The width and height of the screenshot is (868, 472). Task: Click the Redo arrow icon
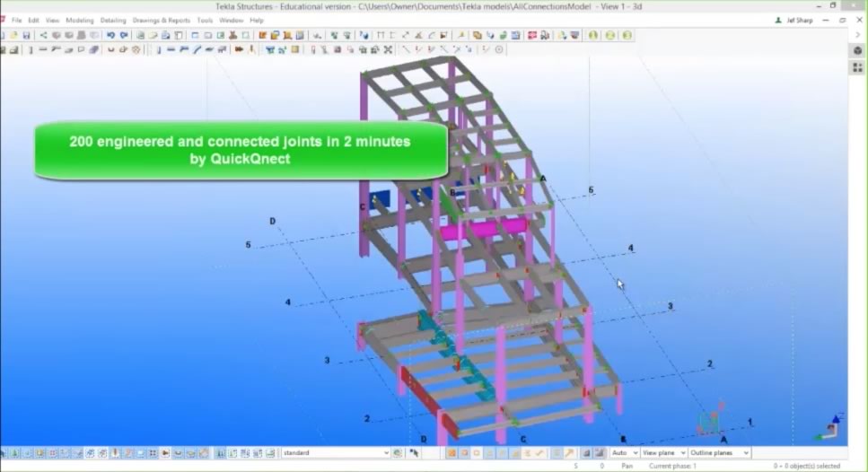(121, 35)
